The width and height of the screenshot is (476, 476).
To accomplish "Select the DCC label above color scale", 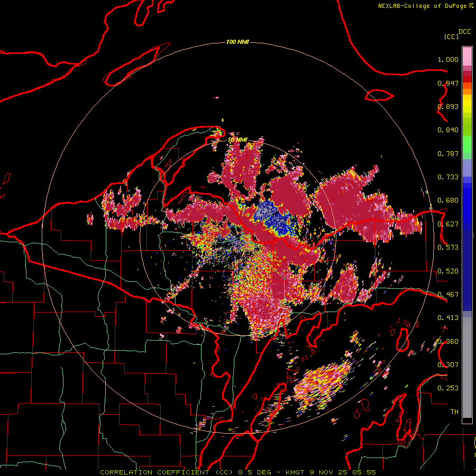I will 465,32.
